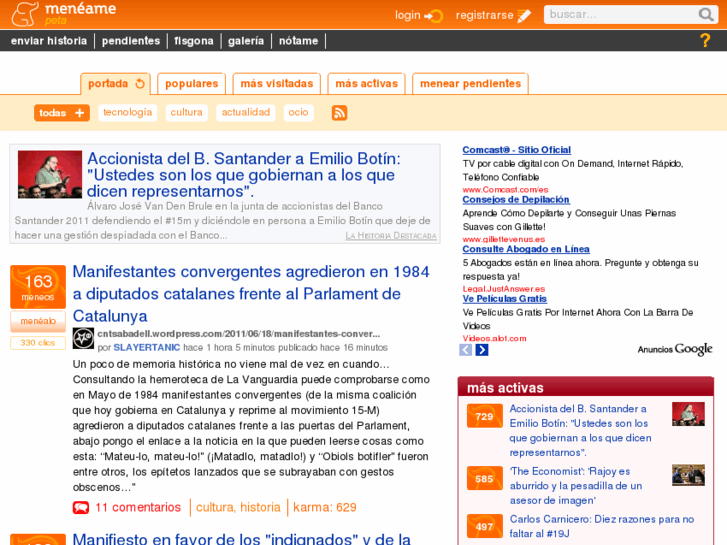Click Anuncios Google label

tap(675, 349)
